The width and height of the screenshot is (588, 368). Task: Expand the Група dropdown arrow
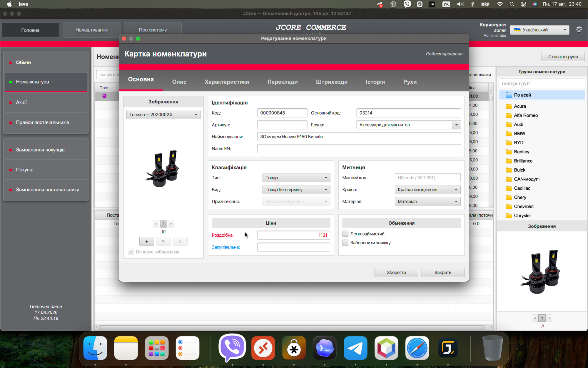456,125
